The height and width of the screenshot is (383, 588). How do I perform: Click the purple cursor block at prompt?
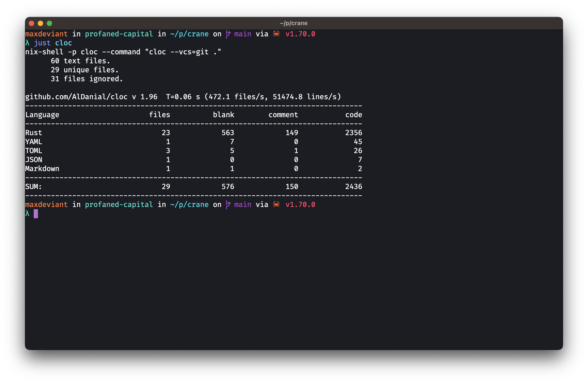(36, 214)
